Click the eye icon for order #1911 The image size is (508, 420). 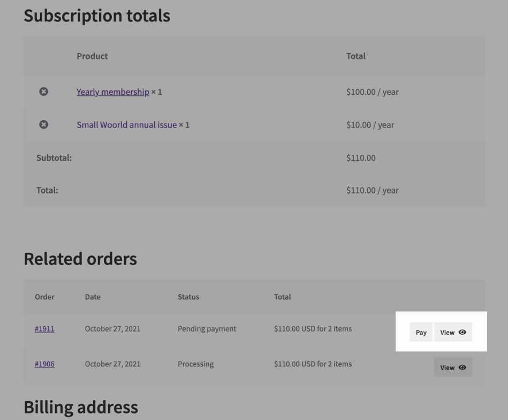462,333
